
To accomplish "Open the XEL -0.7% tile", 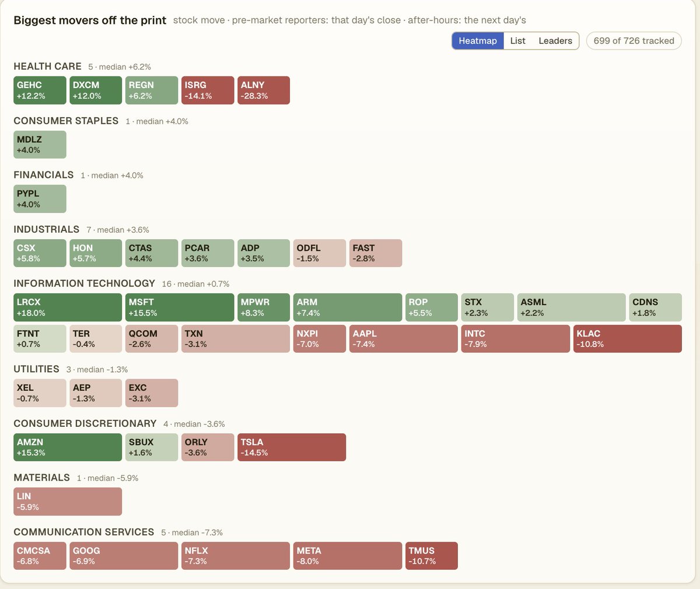I will 40,393.
